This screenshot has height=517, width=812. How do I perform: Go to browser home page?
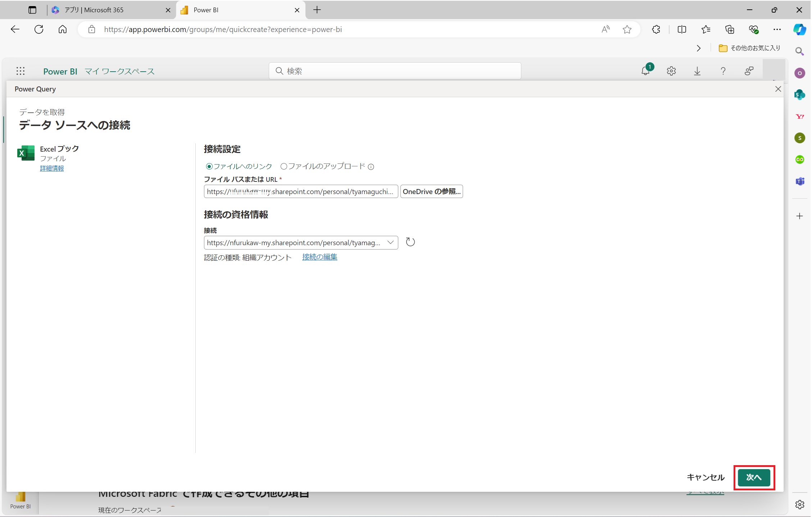pyautogui.click(x=63, y=29)
